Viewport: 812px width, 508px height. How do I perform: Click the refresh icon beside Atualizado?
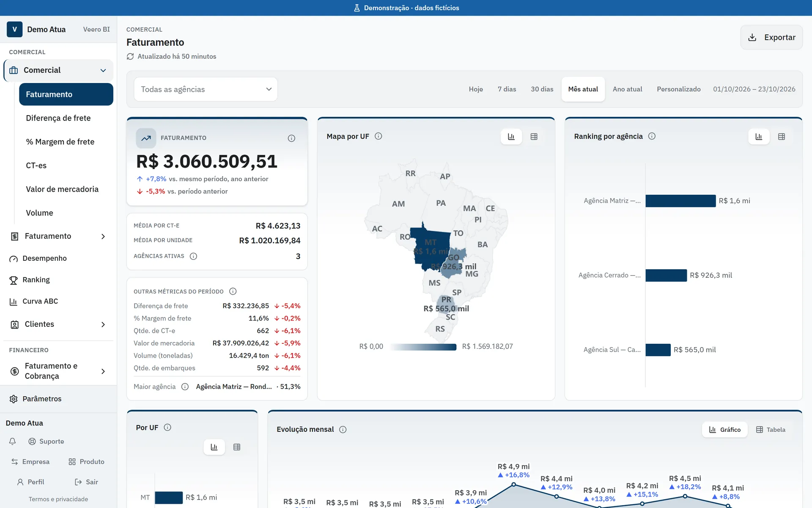pyautogui.click(x=130, y=56)
